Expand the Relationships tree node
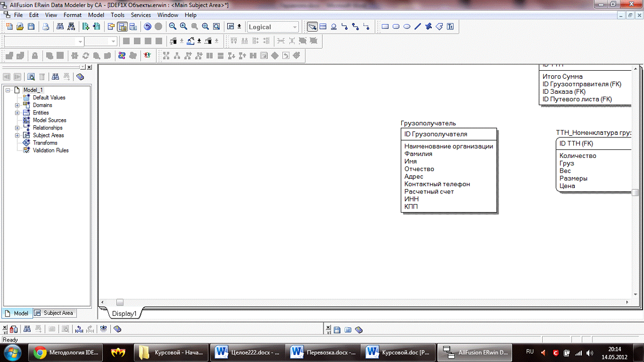 [17, 128]
